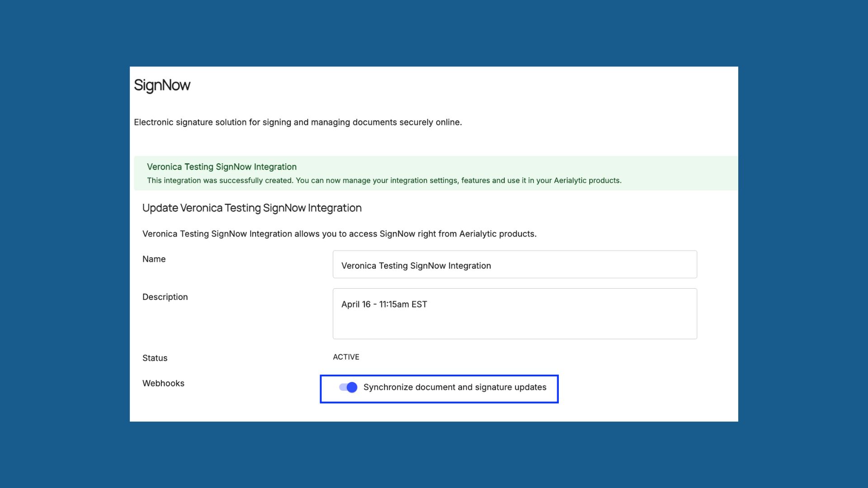868x488 pixels.
Task: Click the 'integration was successfully created' message
Action: click(384, 180)
